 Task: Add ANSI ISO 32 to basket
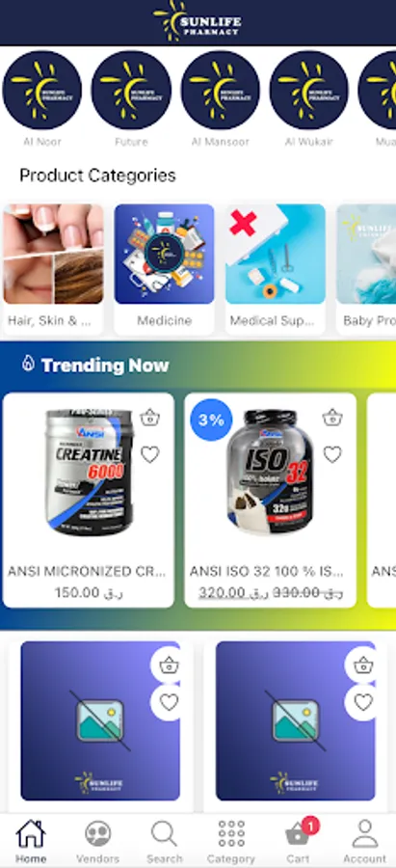tap(331, 418)
